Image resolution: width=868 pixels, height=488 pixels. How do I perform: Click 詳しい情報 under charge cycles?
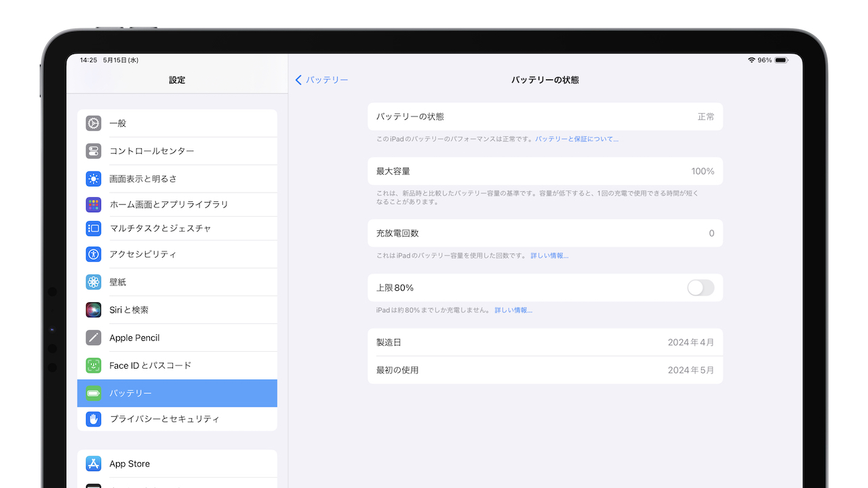pos(549,256)
